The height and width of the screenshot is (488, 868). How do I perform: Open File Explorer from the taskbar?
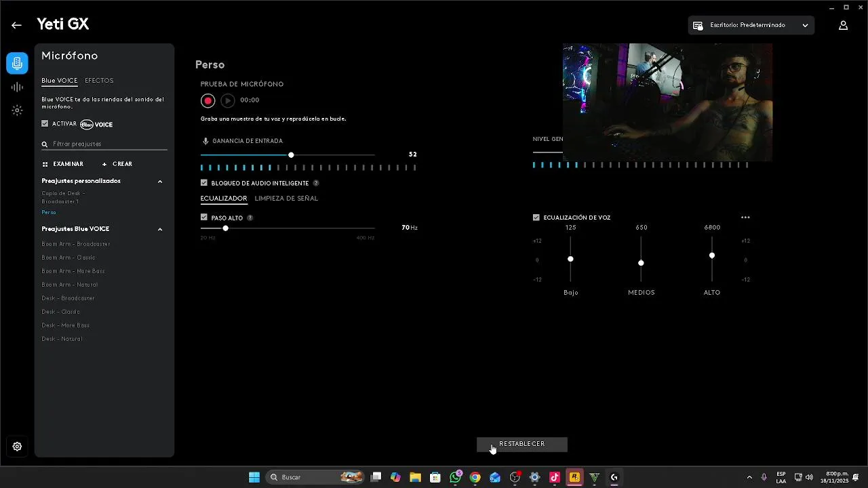415,477
